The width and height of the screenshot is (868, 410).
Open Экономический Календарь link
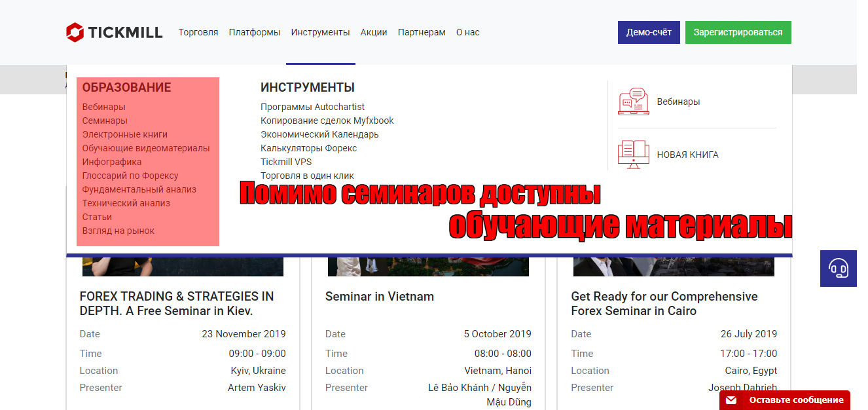[x=319, y=134]
